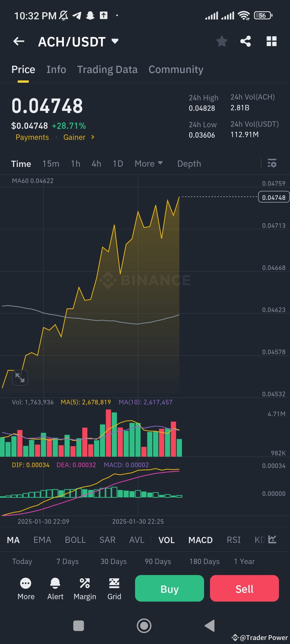Viewport: 290px width, 644px height.
Task: Open the Gainer details chevron
Action: 92,137
